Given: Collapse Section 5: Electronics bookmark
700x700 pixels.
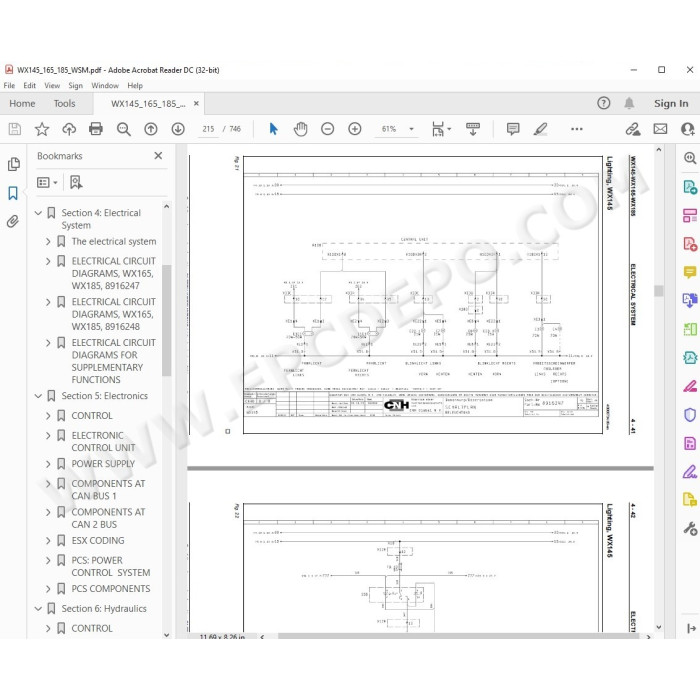Looking at the screenshot, I should [38, 396].
